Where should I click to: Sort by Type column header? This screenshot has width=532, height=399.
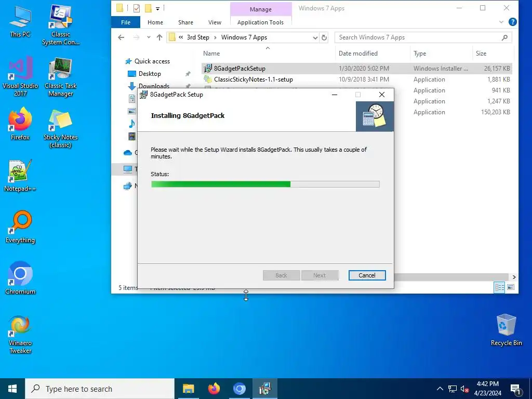(x=441, y=54)
